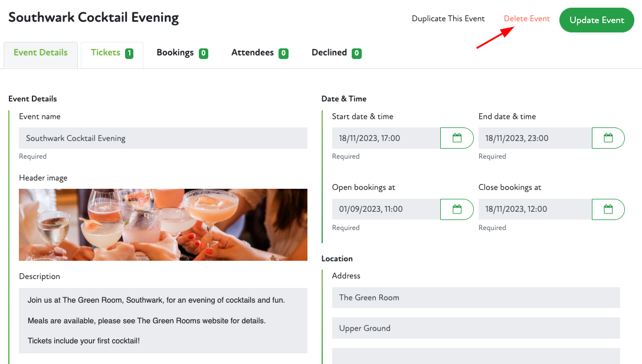Open the Bookings tab
The width and height of the screenshot is (642, 364).
pos(182,53)
